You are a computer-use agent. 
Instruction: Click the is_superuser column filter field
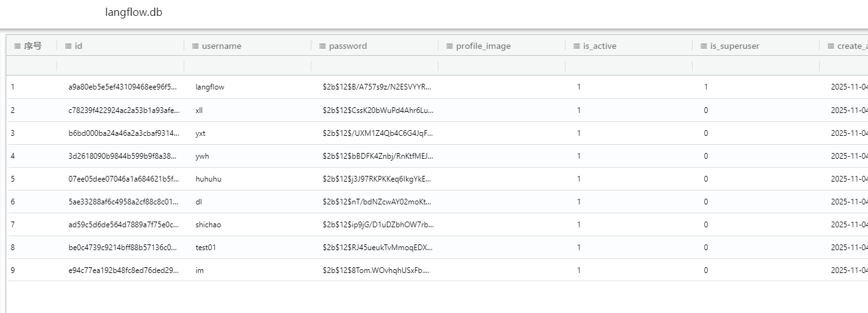coord(756,65)
